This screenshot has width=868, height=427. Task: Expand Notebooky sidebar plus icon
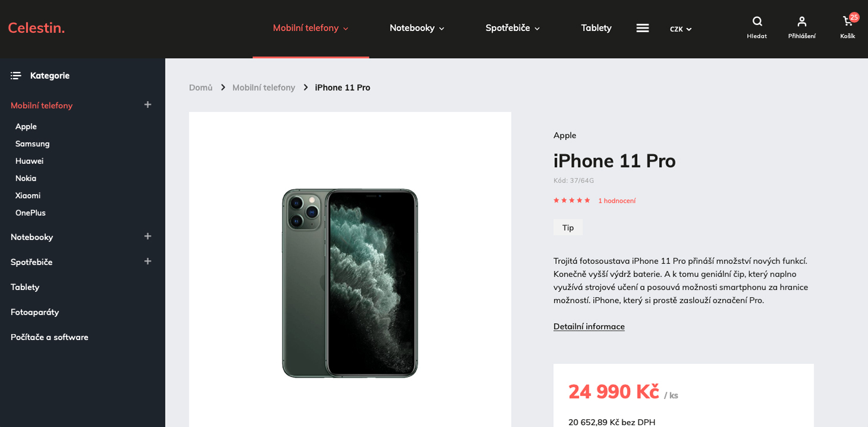click(x=148, y=236)
